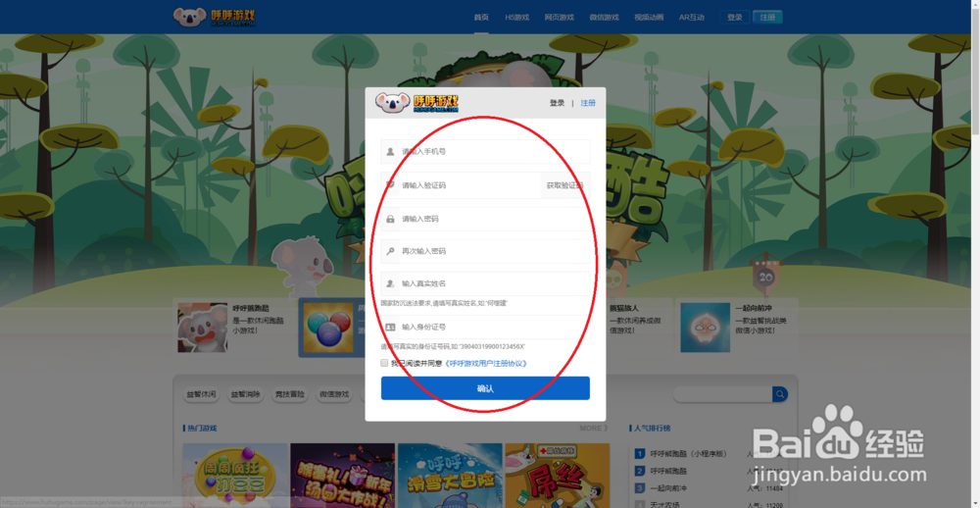This screenshot has height=508, width=980.
Task: Open the 呼呼滑雪大冒险 game thumbnail
Action: pos(450,476)
